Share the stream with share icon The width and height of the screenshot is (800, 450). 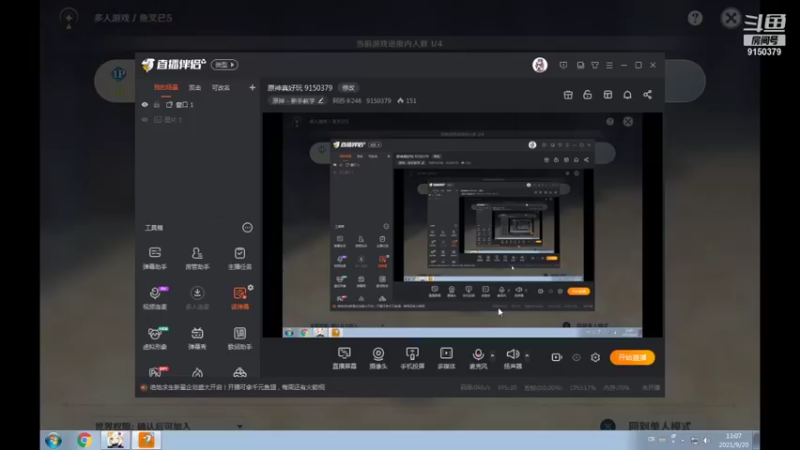tap(647, 95)
